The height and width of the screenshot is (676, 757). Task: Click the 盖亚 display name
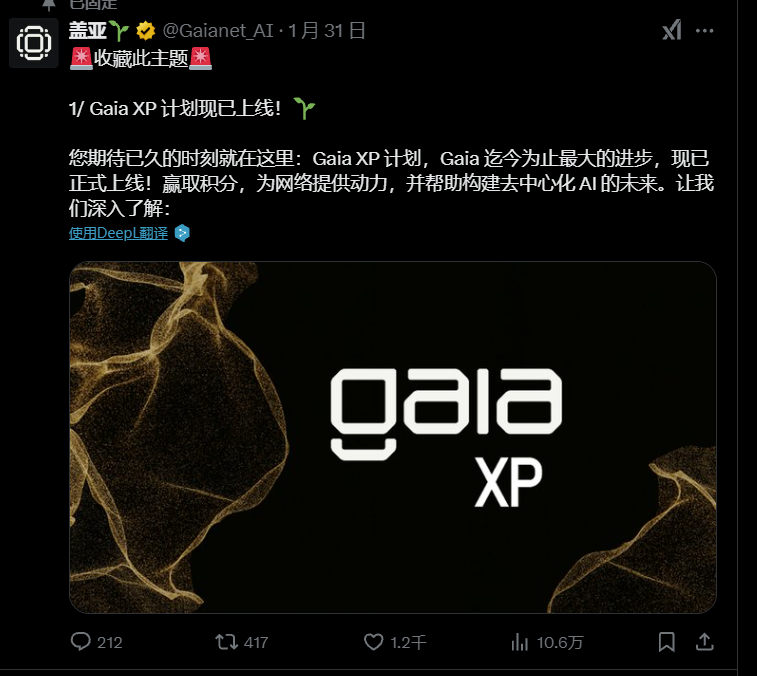click(87, 30)
